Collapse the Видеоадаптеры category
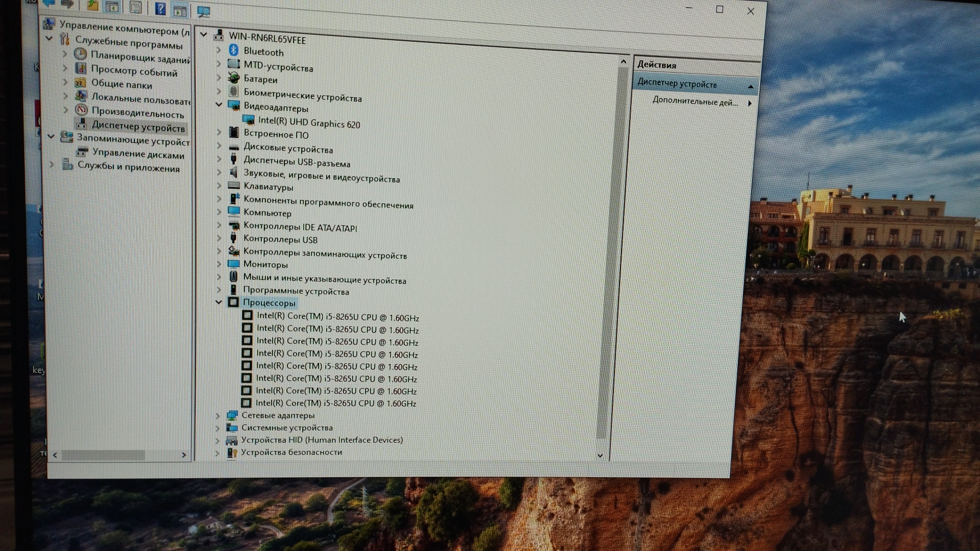 pos(219,105)
